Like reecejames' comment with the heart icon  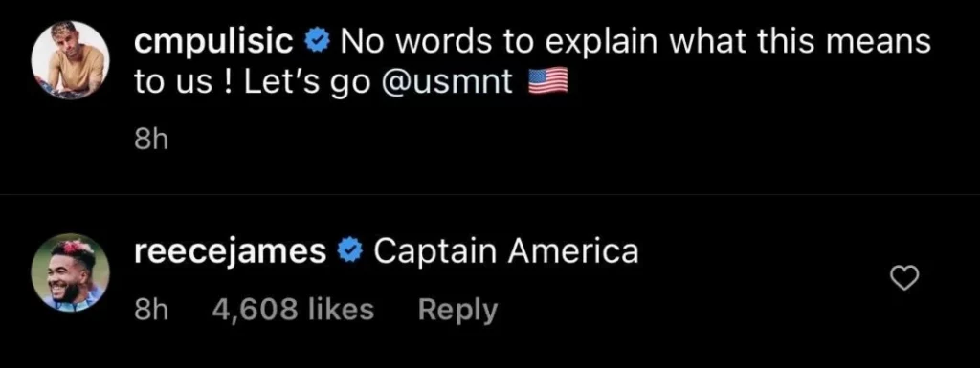[x=904, y=277]
